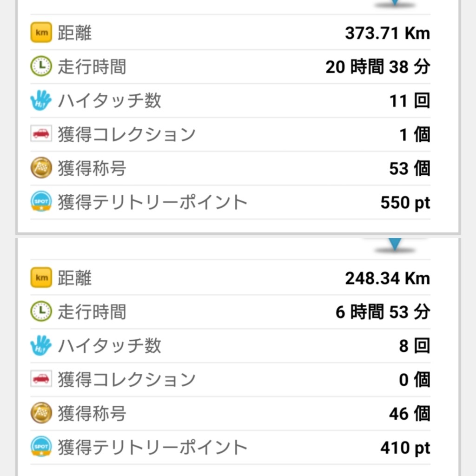This screenshot has width=476, height=476.
Task: Tap the blue high-five hand icon in the top card
Action: (x=41, y=100)
